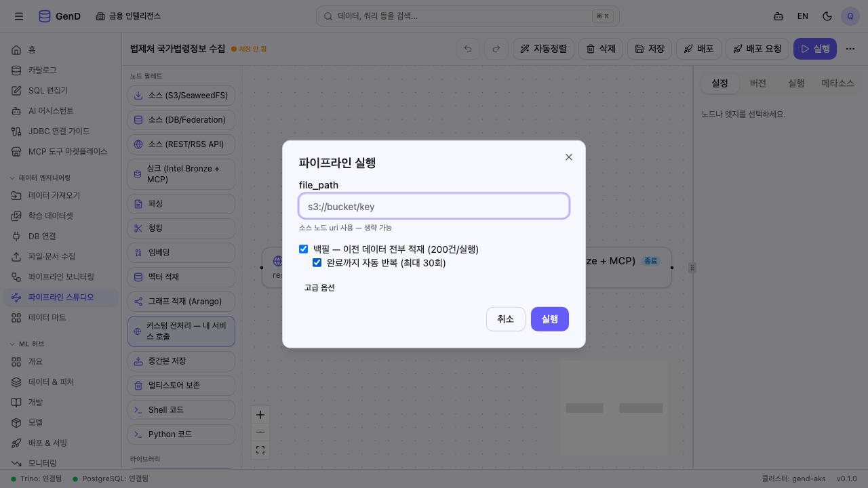The image size is (868, 488).
Task: Toggle the sidebar hamburger menu
Action: [x=19, y=16]
